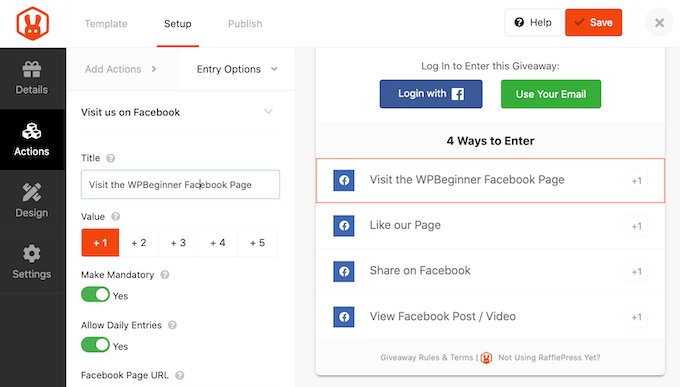The image size is (680, 387).
Task: Click the +1 badge on Visit the WPBeginner
Action: [x=637, y=180]
